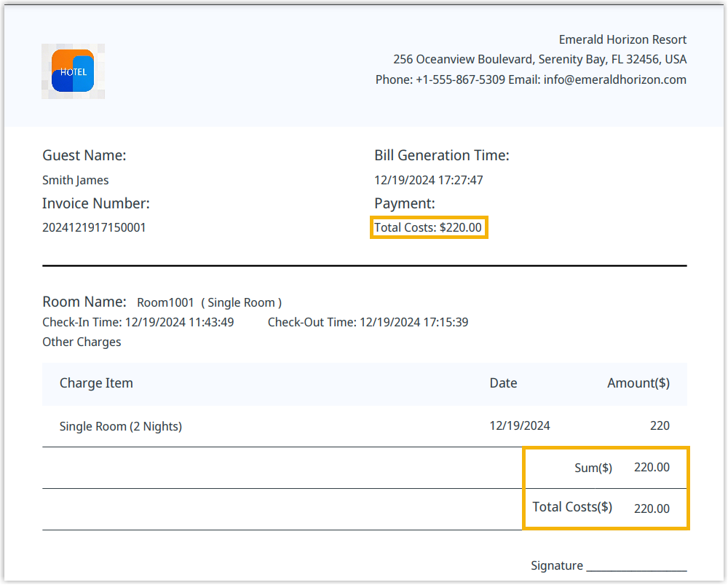This screenshot has width=728, height=585.
Task: Click the Amount($) column header
Action: click(638, 383)
